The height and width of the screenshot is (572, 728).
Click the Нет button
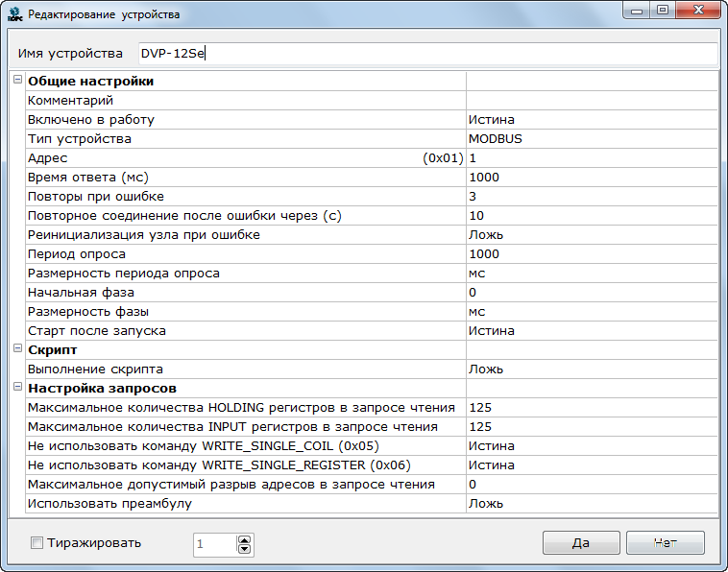(x=665, y=543)
